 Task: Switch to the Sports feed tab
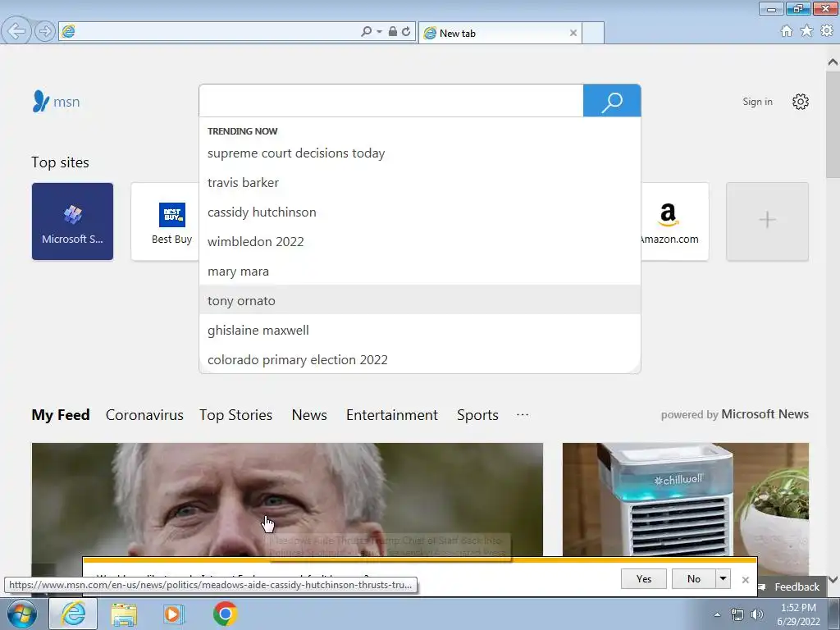(477, 415)
